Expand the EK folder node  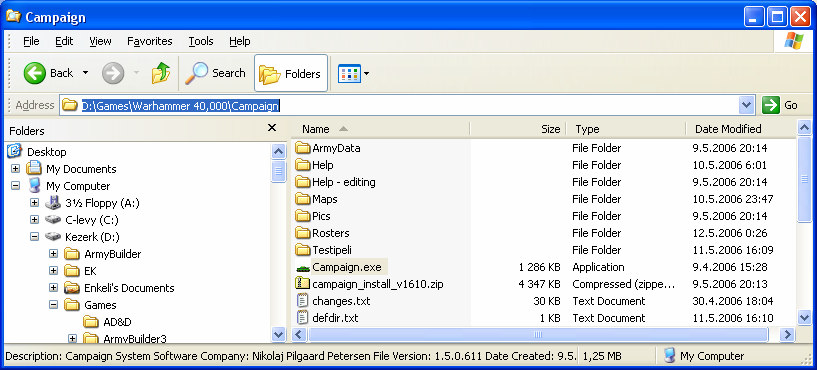[53, 270]
